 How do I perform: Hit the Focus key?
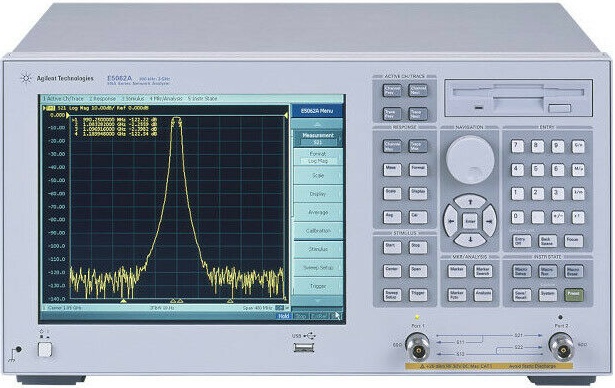(573, 240)
